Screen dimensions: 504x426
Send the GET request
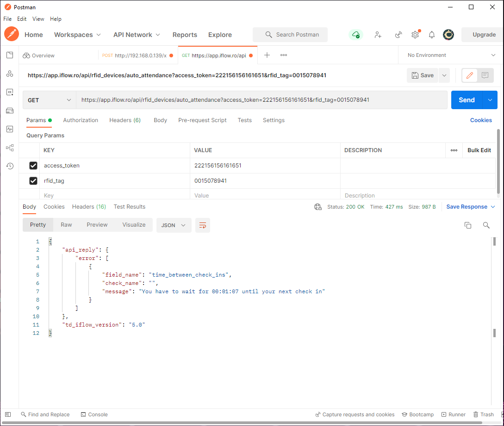pos(467,100)
